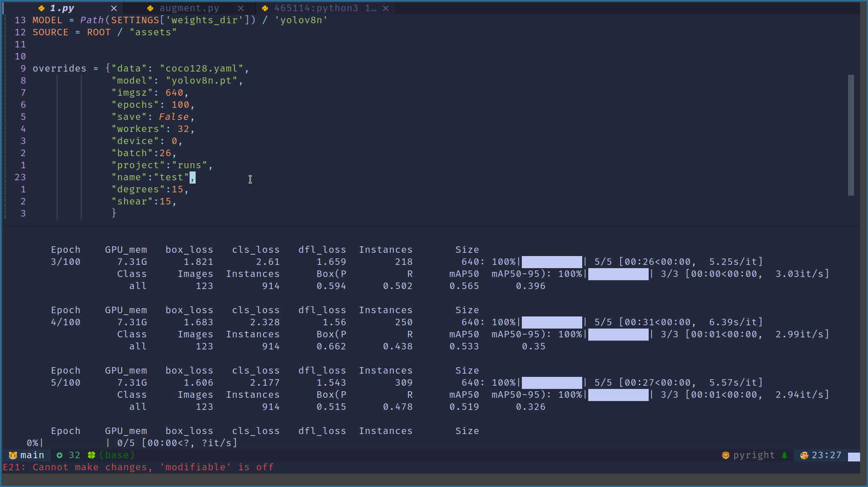The height and width of the screenshot is (487, 868).
Task: Select the main branch label
Action: (x=32, y=455)
